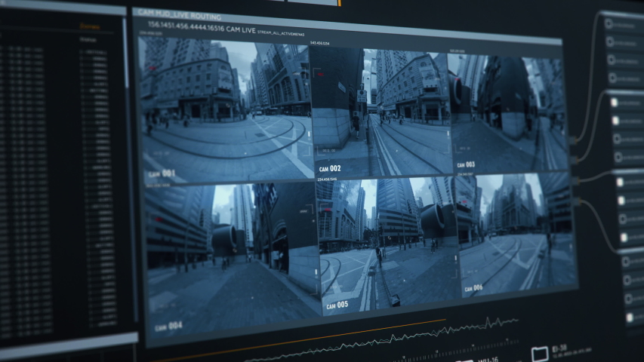Click the topmost routing connector port on grid edge
The height and width of the screenshot is (362, 644).
pos(572,140)
